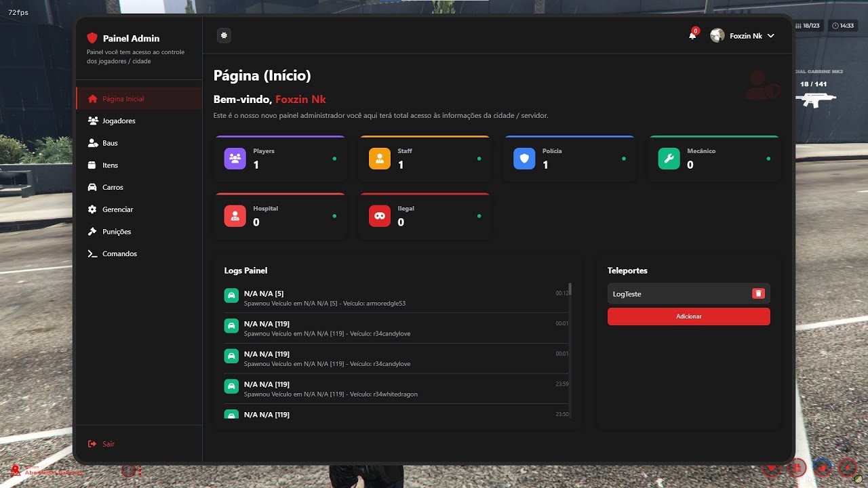Click the Sair logout link
868x488 pixels.
point(108,444)
